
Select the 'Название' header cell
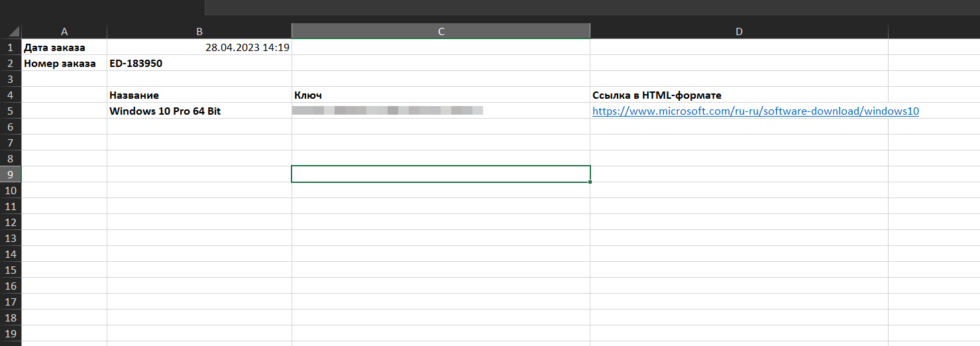click(x=199, y=95)
